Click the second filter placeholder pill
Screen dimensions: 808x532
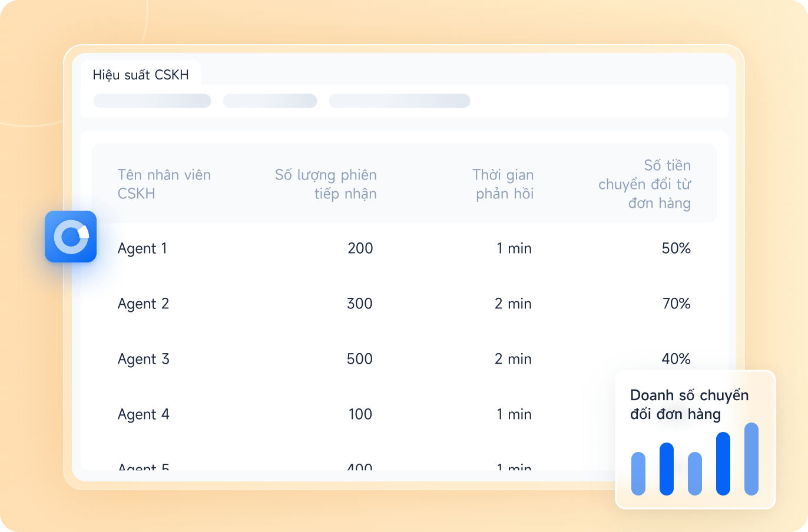tap(270, 101)
